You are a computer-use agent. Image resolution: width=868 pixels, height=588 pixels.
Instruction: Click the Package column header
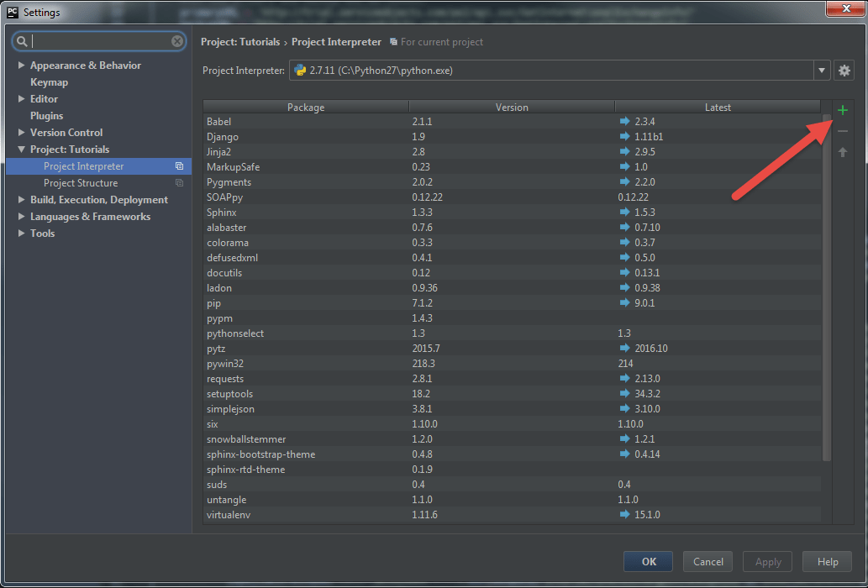[306, 108]
